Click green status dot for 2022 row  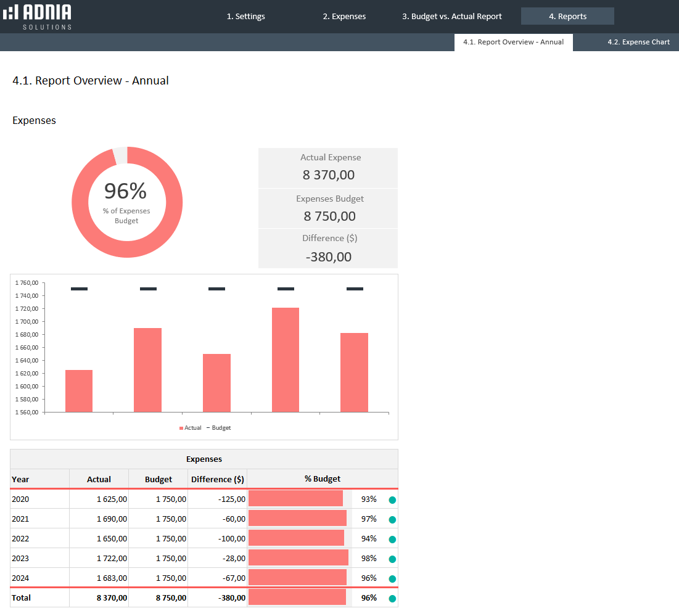[x=392, y=540]
